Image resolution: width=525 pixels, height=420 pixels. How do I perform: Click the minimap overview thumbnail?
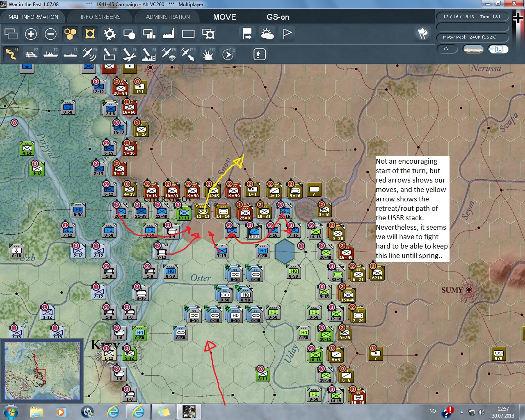(42, 370)
